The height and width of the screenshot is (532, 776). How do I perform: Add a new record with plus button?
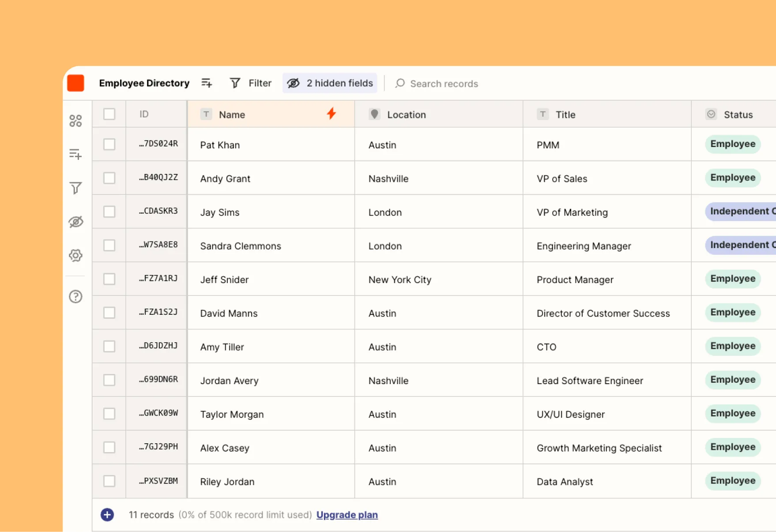click(106, 515)
